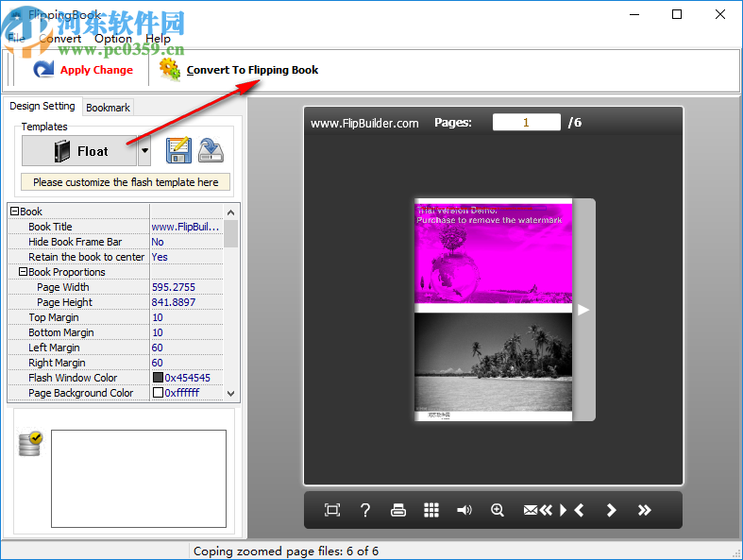Open the template dropdown arrow beside Float

pyautogui.click(x=144, y=151)
